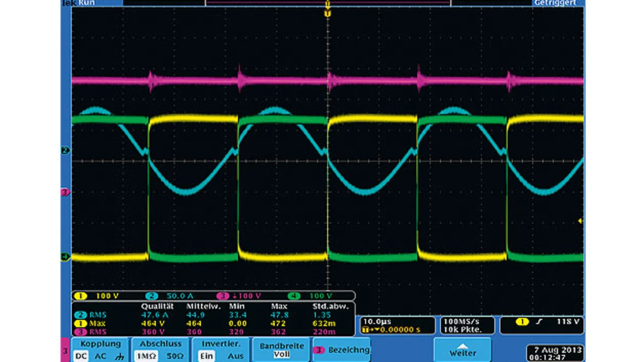Select channel 2 cyan badge showing 50.0 A
Image resolution: width=644 pixels, height=362 pixels.
[x=153, y=296]
